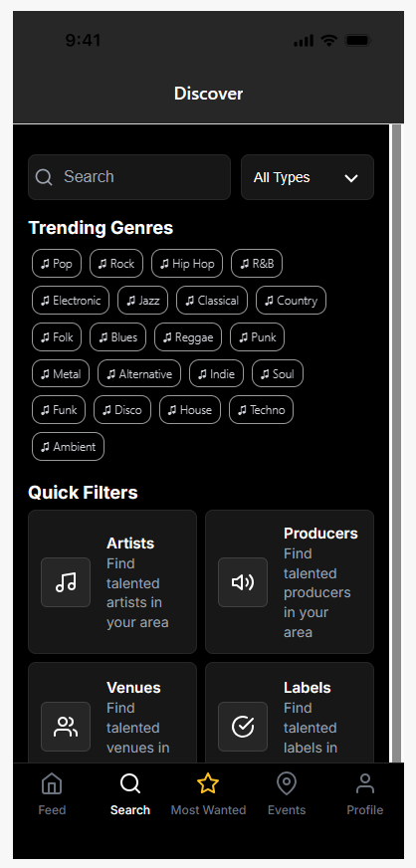Click the Producers speaker icon
The width and height of the screenshot is (416, 868).
(242, 582)
